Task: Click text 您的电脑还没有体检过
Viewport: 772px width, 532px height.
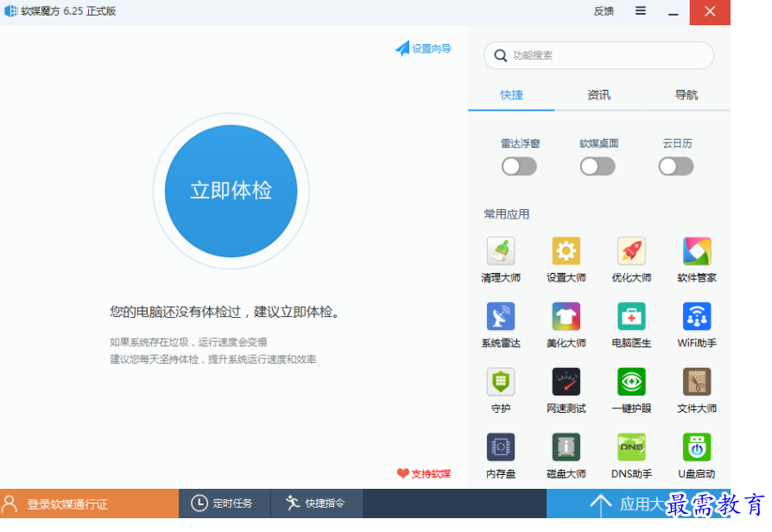Action: tap(175, 312)
